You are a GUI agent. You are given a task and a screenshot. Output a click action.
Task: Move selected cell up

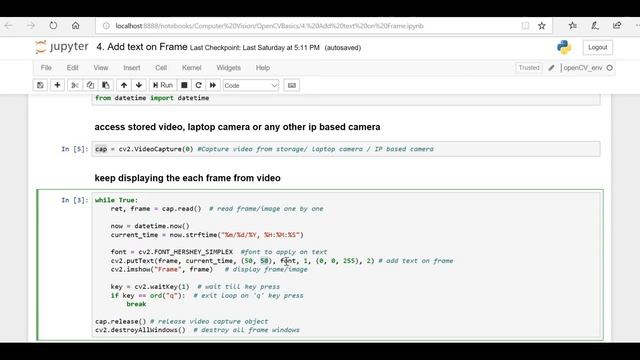124,85
